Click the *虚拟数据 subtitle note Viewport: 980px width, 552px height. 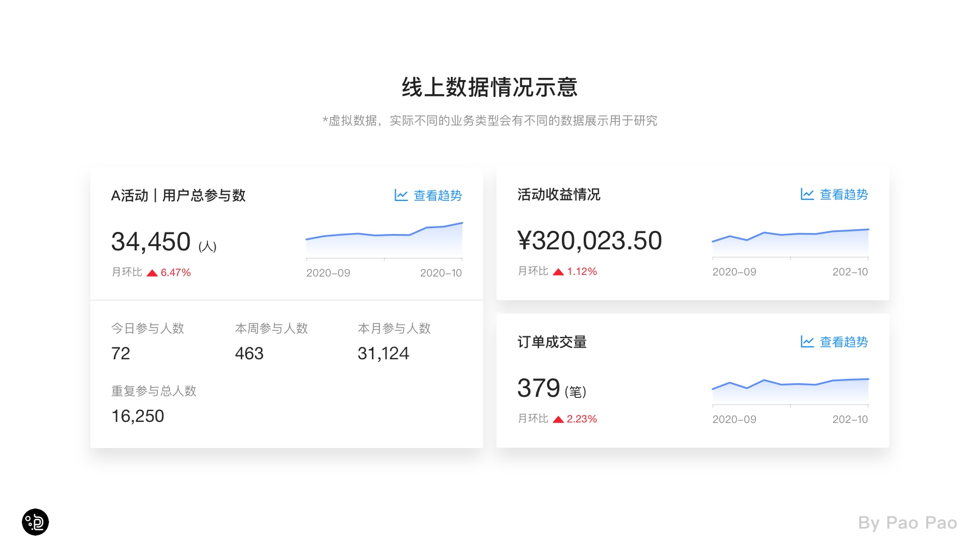click(490, 121)
